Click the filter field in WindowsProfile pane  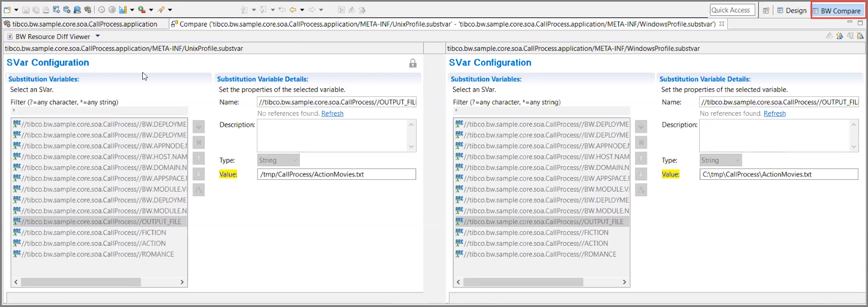coord(542,111)
